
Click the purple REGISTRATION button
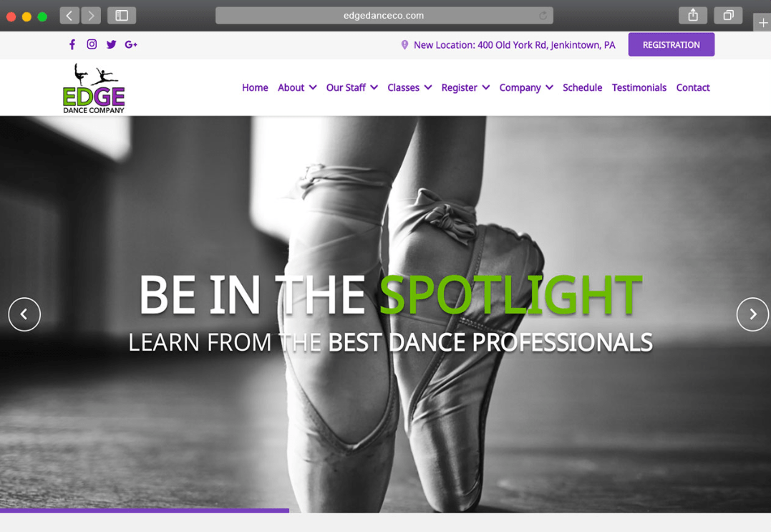pyautogui.click(x=671, y=44)
